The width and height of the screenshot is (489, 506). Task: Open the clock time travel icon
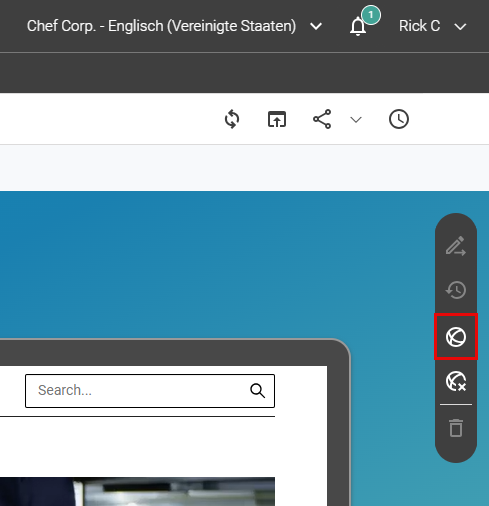399,119
